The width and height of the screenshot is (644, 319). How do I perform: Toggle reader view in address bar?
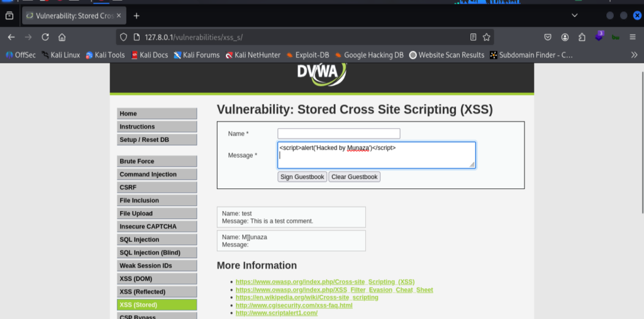[473, 37]
